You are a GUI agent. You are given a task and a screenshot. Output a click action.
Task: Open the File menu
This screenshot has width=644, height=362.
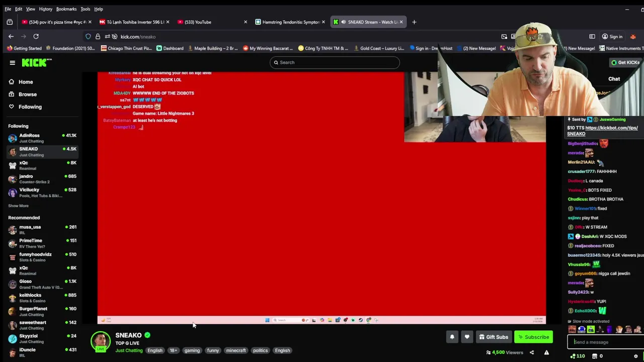click(x=8, y=9)
